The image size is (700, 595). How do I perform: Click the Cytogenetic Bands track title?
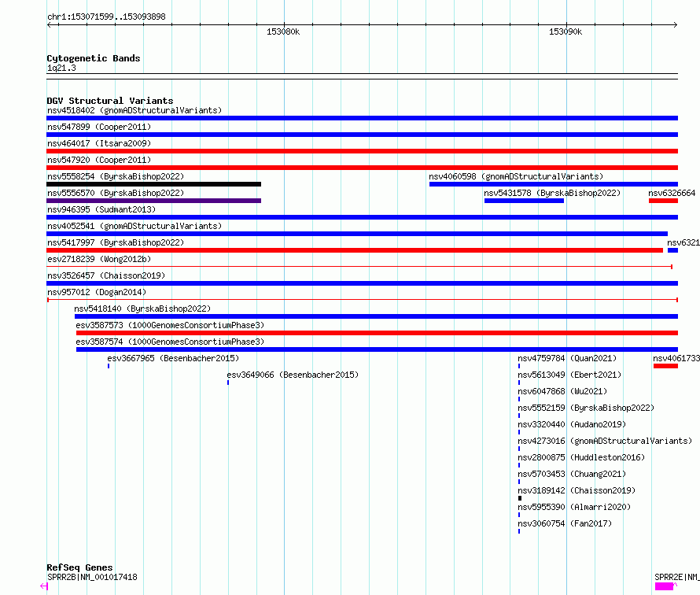[94, 58]
